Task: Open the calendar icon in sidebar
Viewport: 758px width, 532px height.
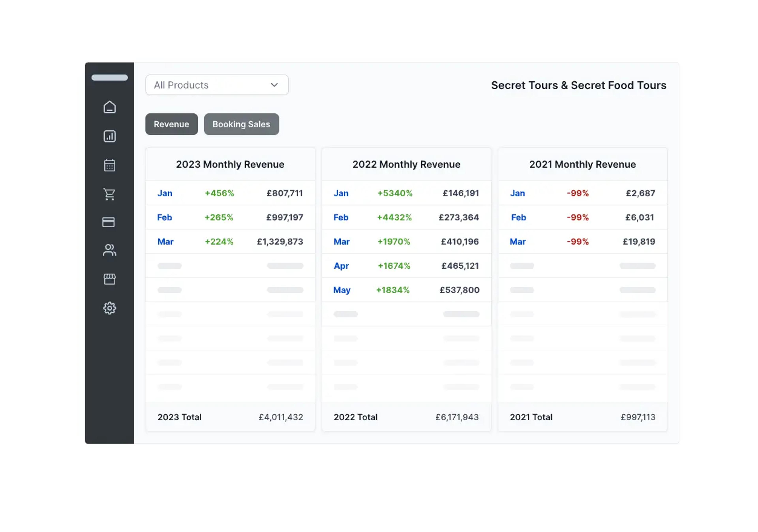Action: coord(110,165)
